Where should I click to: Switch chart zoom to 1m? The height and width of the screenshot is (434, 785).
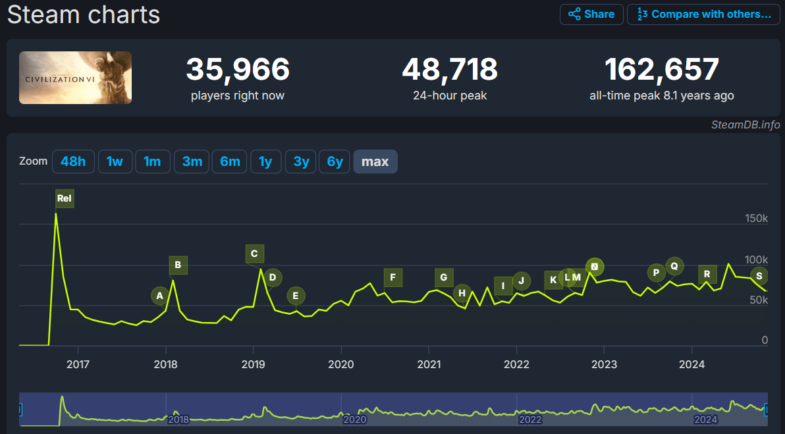pos(152,162)
